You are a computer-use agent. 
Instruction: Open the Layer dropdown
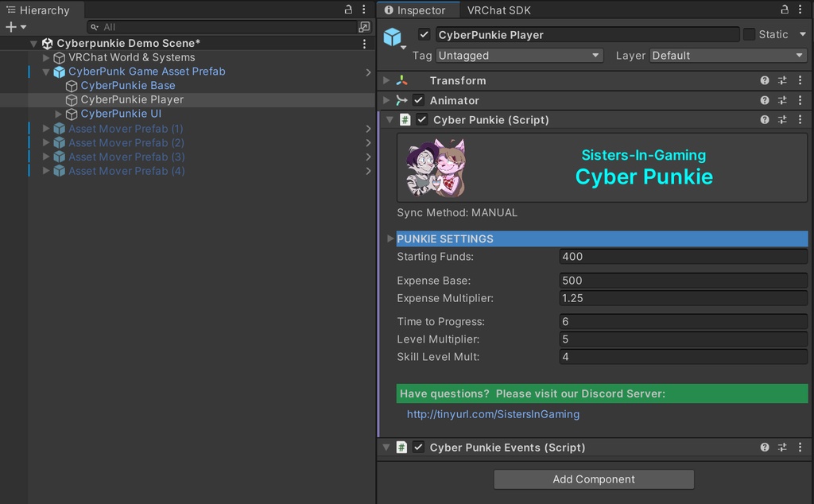tap(728, 56)
